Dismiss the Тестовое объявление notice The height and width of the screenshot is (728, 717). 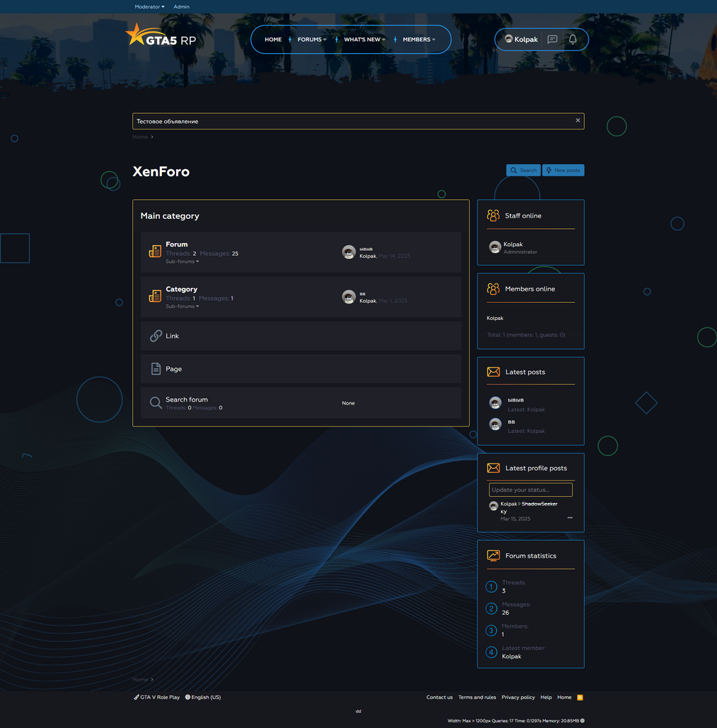578,121
